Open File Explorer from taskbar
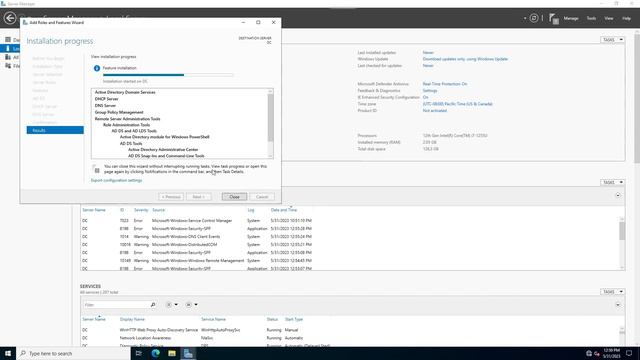640x360 pixels. 172,353
